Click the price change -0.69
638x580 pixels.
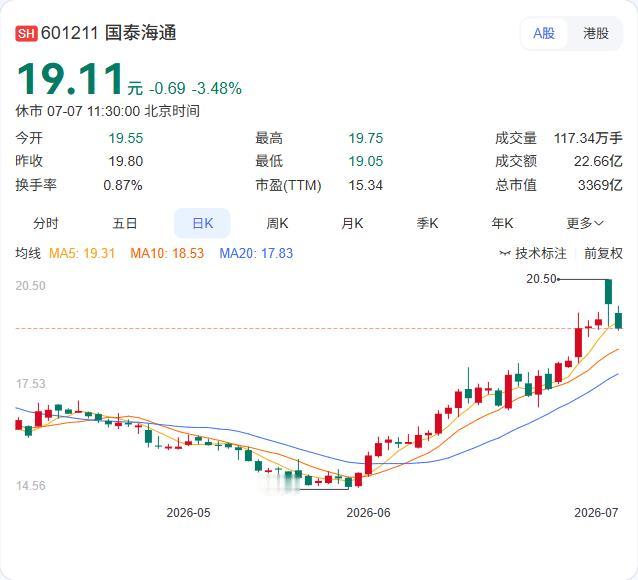167,88
